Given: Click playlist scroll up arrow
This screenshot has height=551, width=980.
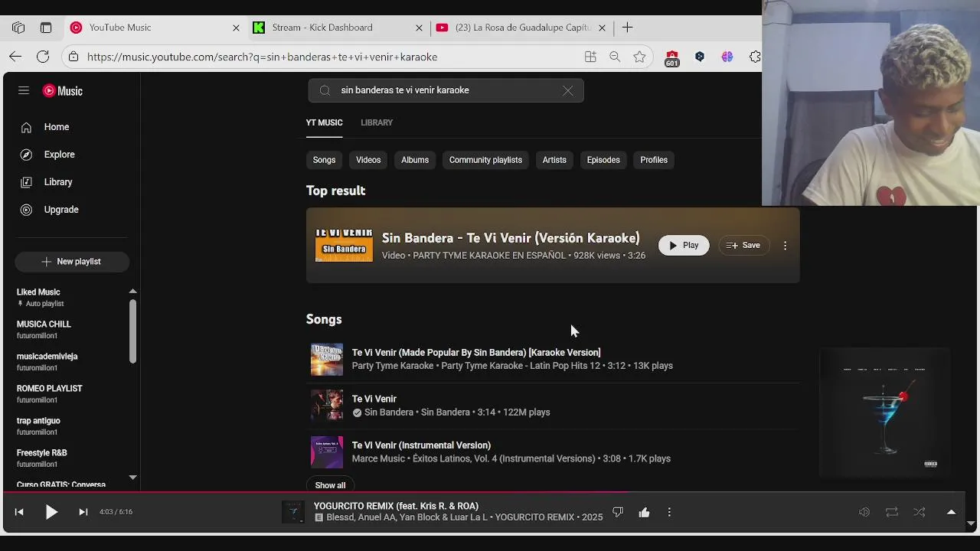Looking at the screenshot, I should point(132,292).
